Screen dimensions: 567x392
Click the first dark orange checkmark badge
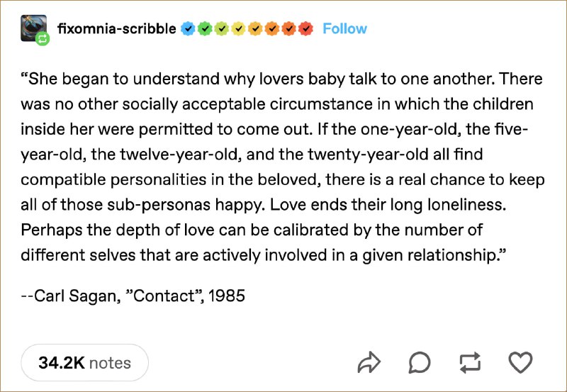(272, 28)
